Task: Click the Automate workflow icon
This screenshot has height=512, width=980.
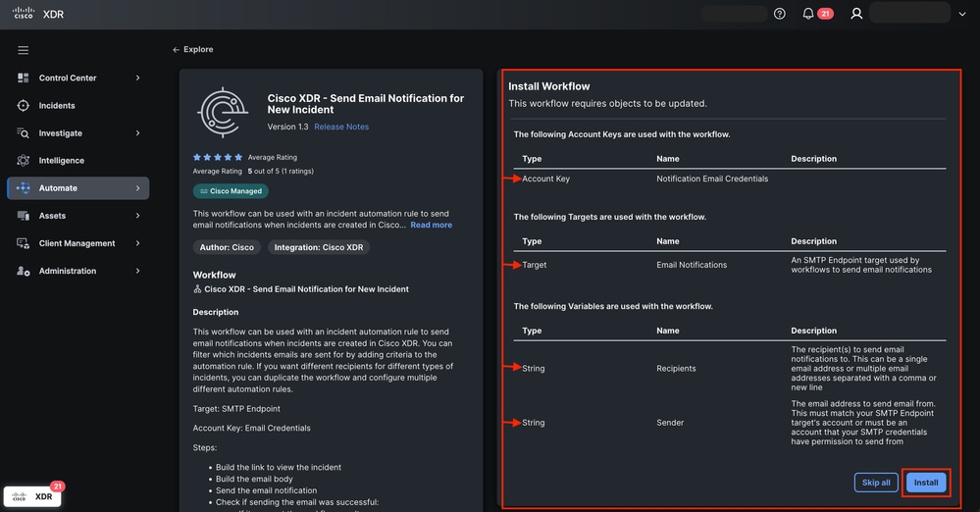Action: click(x=24, y=187)
